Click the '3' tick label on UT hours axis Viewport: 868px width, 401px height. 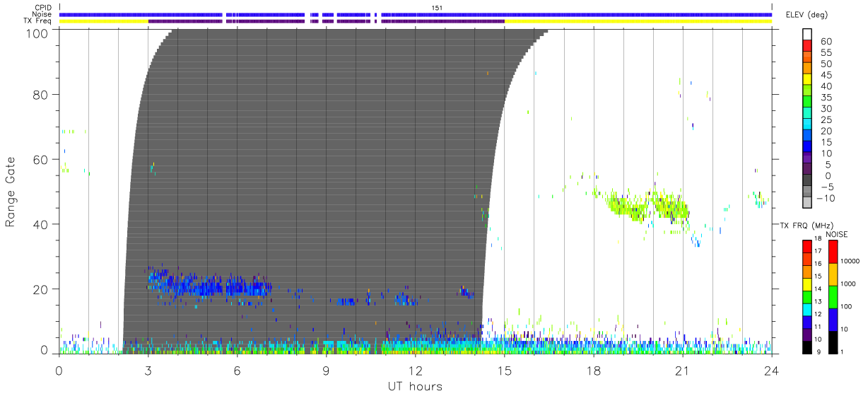148,371
